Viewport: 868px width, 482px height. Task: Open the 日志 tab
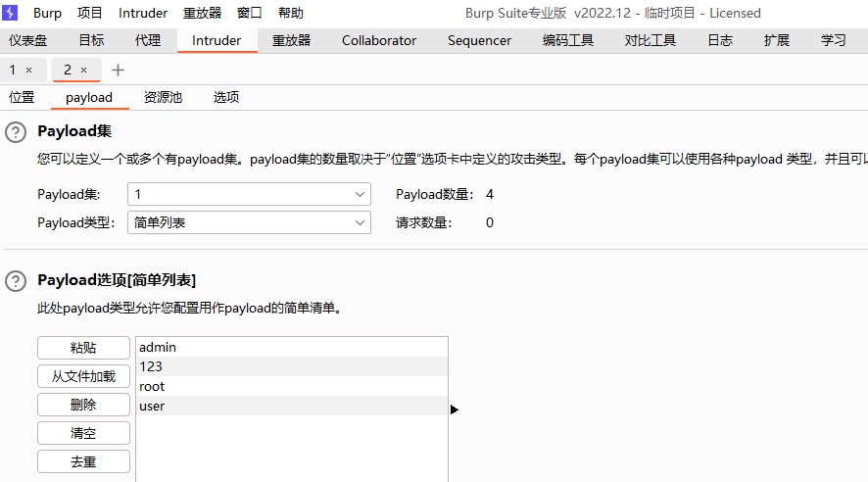tap(720, 40)
